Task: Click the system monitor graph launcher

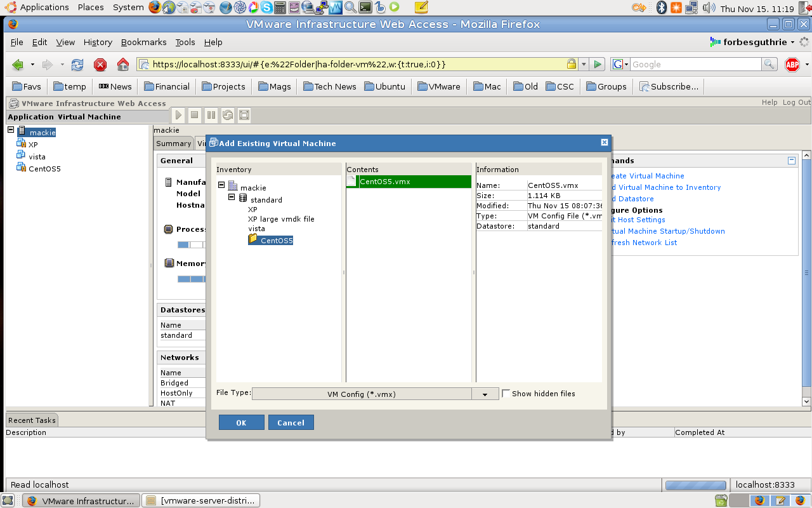Action: tap(336, 8)
